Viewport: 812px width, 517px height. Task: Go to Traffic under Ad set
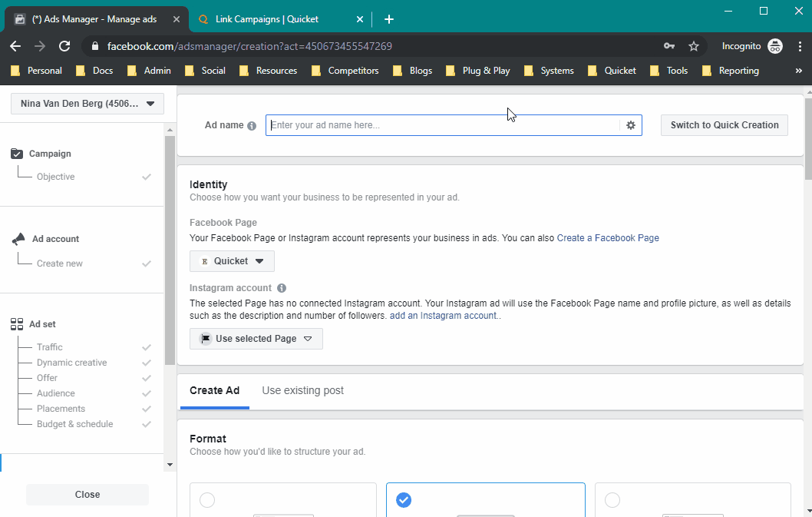50,347
